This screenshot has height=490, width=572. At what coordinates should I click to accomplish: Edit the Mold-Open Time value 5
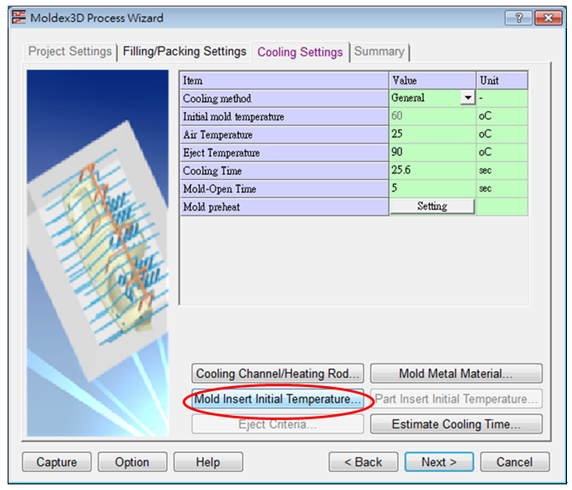tap(432, 188)
